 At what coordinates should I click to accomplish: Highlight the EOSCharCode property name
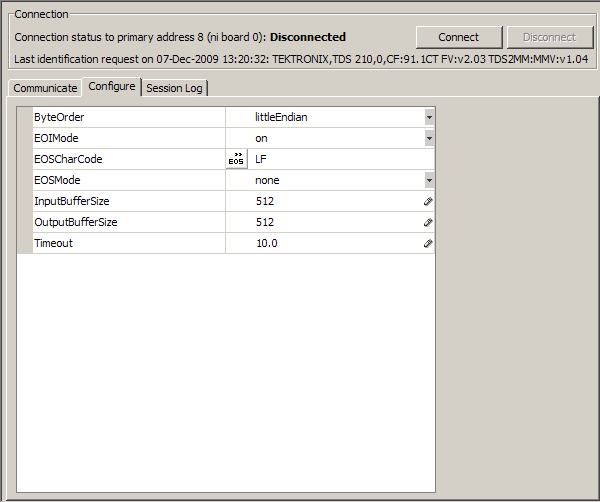tap(68, 159)
